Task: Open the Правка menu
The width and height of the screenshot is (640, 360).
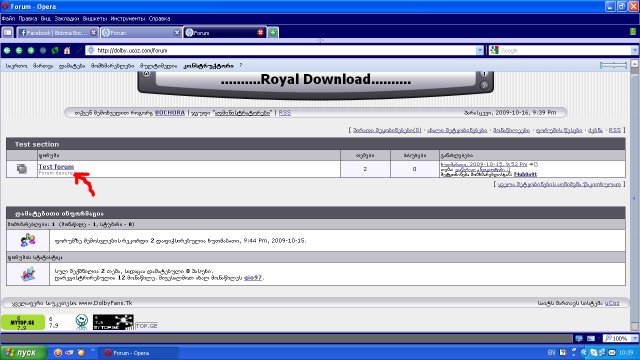Action: click(28, 19)
